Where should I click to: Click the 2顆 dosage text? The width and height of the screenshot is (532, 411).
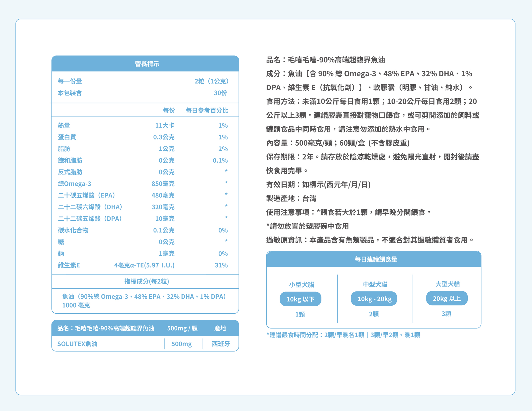pos(374,314)
